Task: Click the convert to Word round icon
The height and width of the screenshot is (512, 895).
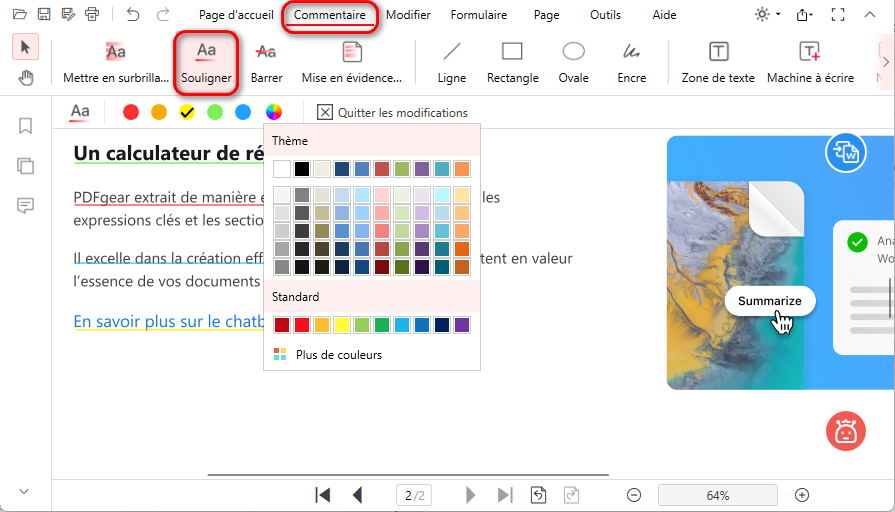Action: (x=846, y=152)
